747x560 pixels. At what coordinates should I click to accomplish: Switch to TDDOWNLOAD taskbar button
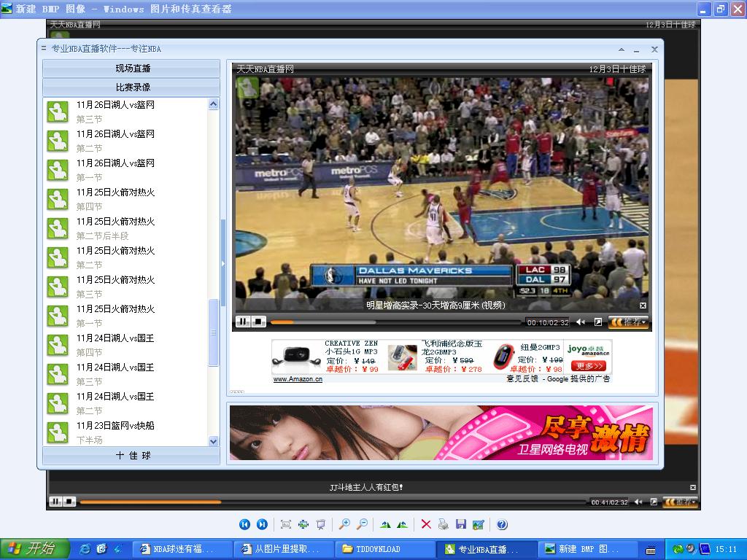(385, 549)
